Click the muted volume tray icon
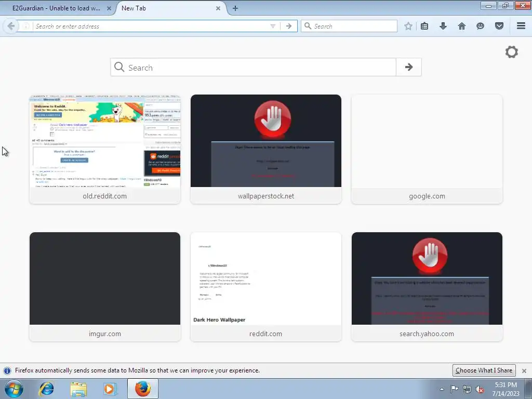 click(480, 389)
